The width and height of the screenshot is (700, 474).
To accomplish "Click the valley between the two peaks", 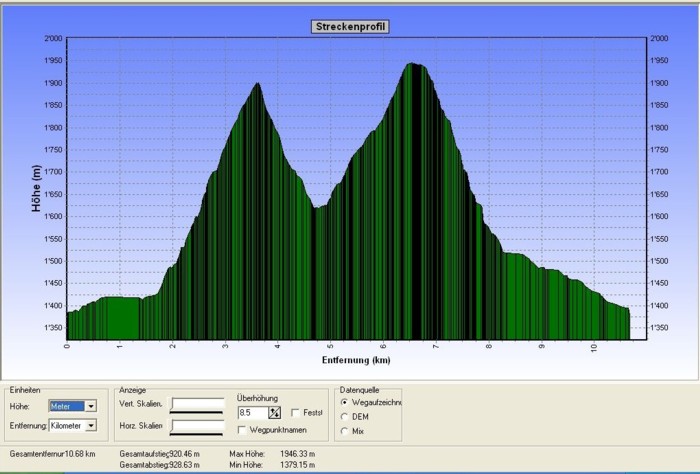I will (x=316, y=208).
